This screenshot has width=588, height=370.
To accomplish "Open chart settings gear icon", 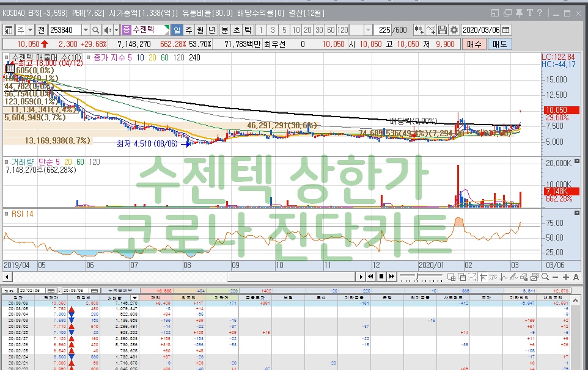I will coord(454,30).
